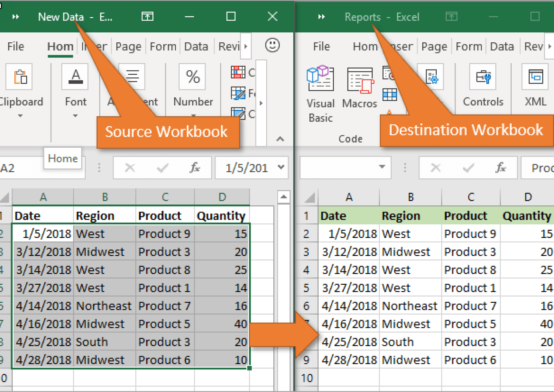
Task: Click the Percent Style icon in Number group
Action: coord(192,77)
